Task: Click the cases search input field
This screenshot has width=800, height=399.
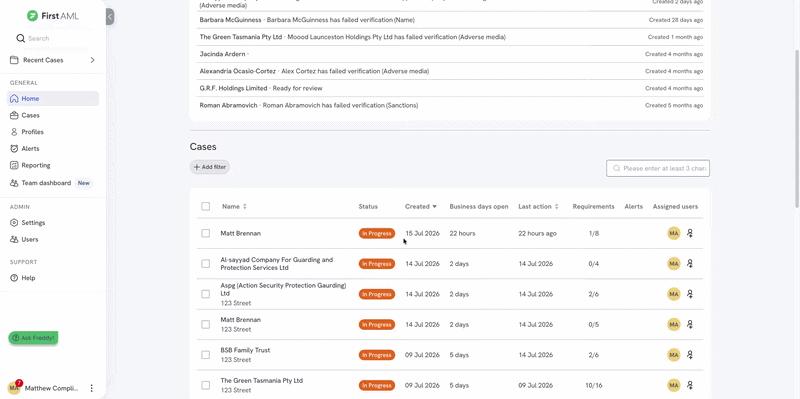Action: (x=658, y=168)
